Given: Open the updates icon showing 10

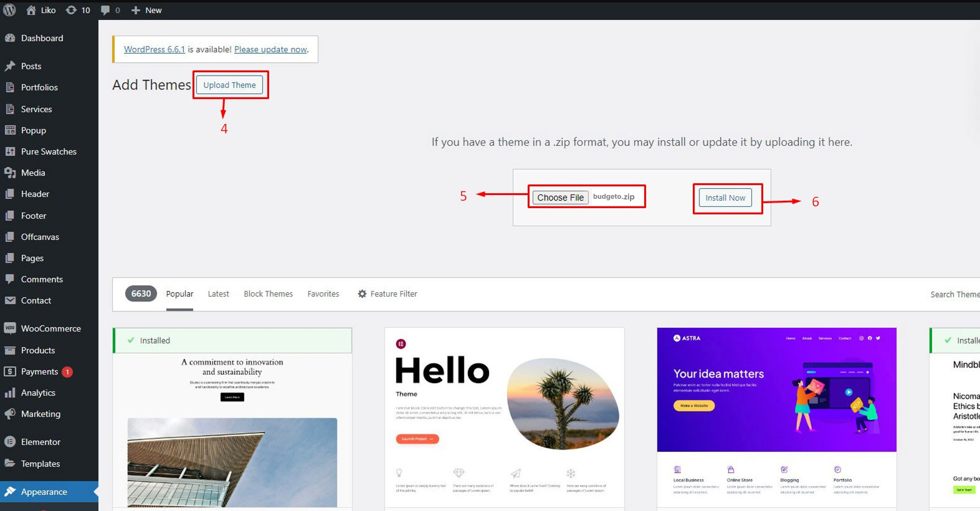Looking at the screenshot, I should [72, 10].
